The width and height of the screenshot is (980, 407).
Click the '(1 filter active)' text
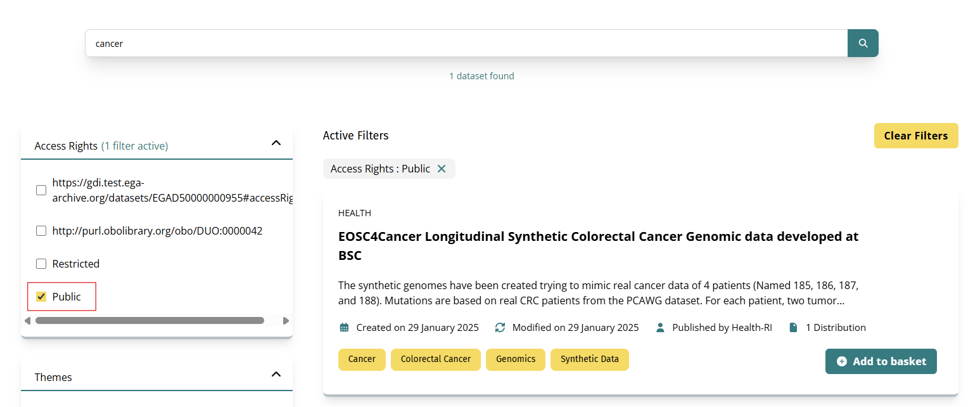click(x=134, y=146)
